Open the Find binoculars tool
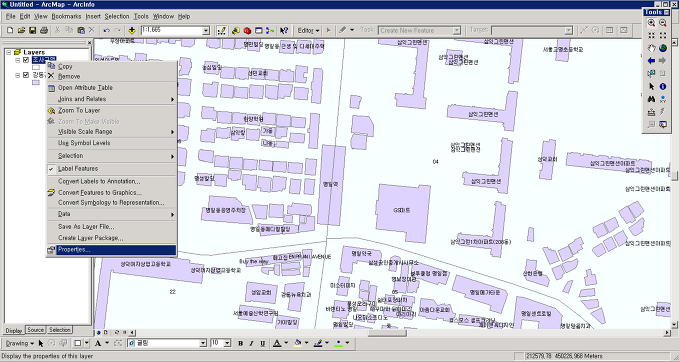Viewport: 680px width, 362px height. [651, 99]
